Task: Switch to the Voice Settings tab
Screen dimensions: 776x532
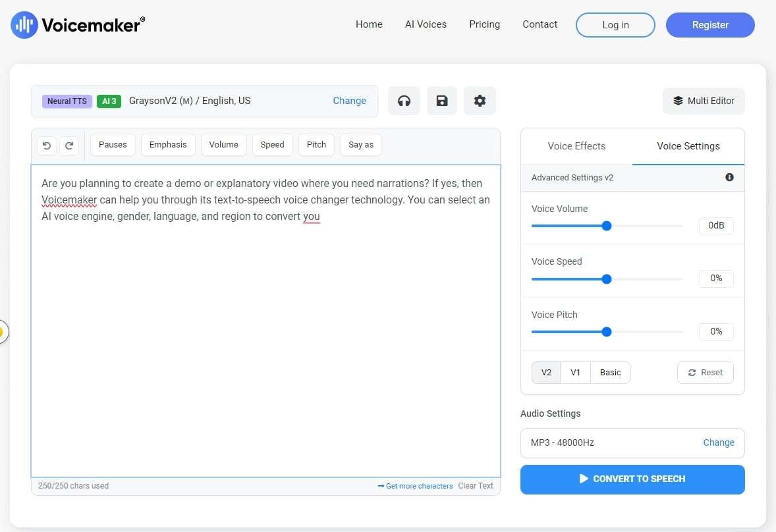Action: click(x=688, y=146)
